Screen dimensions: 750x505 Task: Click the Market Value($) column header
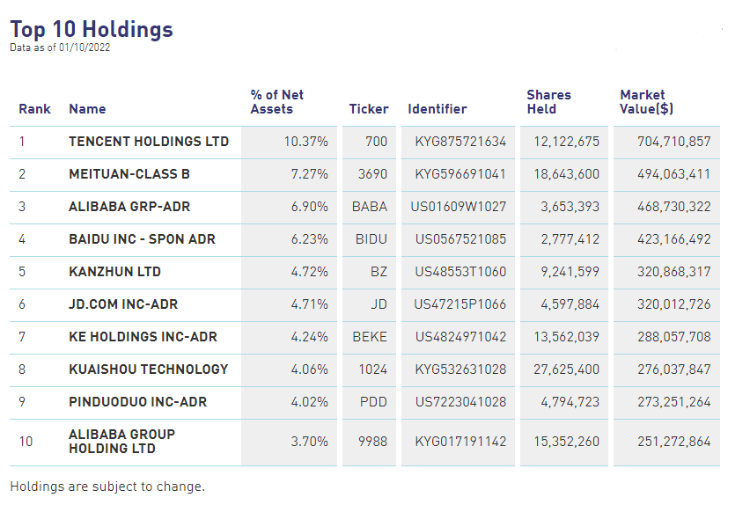(647, 102)
